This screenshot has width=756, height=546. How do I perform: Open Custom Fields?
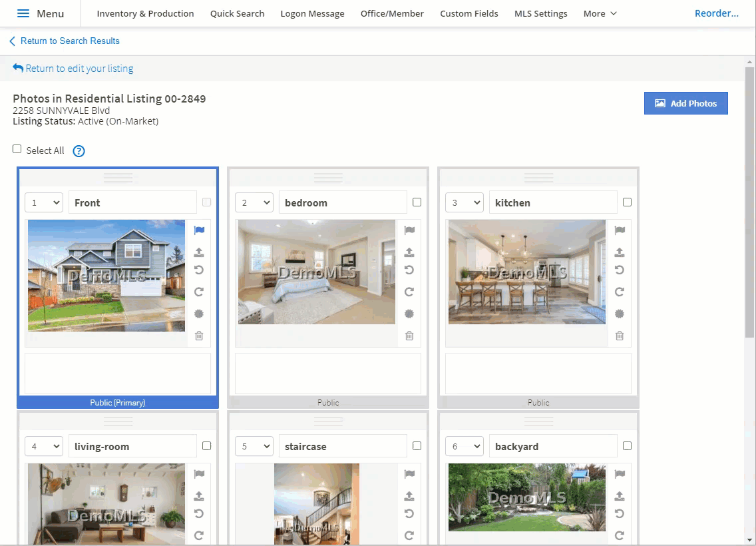click(469, 13)
